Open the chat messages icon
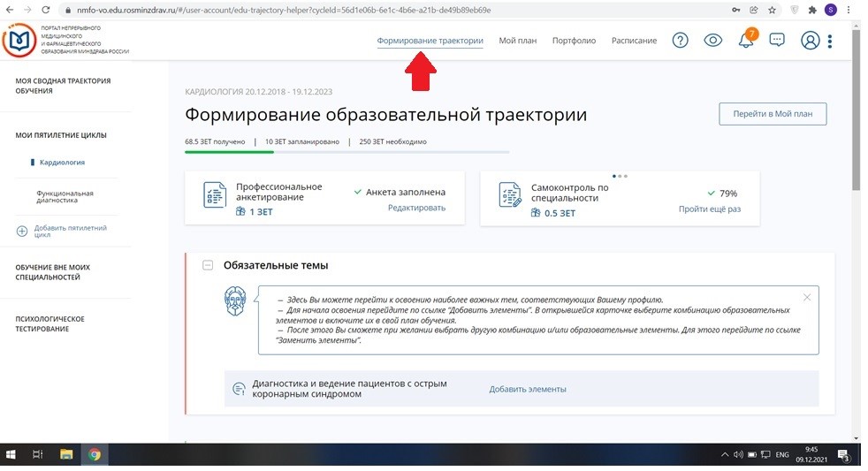The image size is (868, 471). pyautogui.click(x=777, y=41)
